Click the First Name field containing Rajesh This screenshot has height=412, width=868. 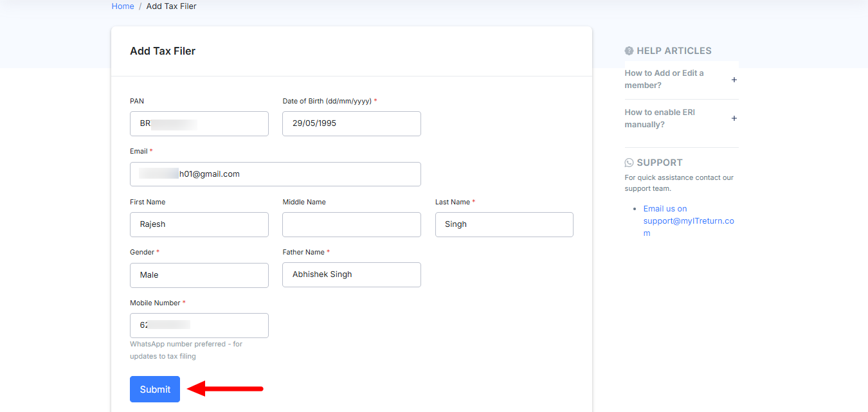pyautogui.click(x=199, y=224)
